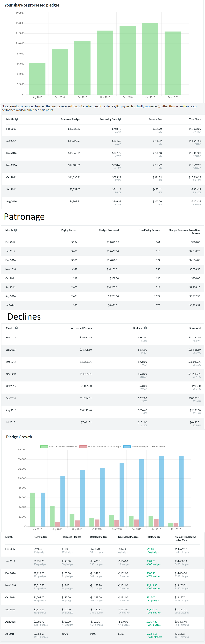Click the Processed Pledges column header
205x644 pixels.
click(x=70, y=119)
